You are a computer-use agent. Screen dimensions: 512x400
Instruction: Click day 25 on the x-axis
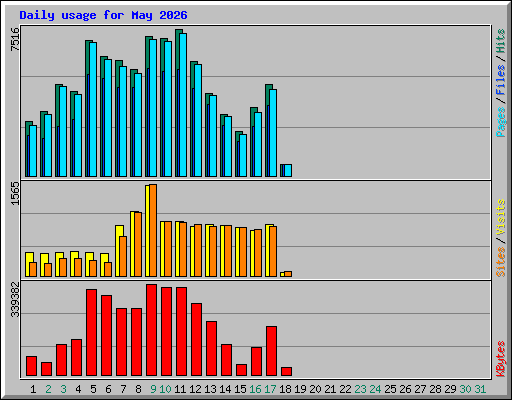[x=390, y=389]
